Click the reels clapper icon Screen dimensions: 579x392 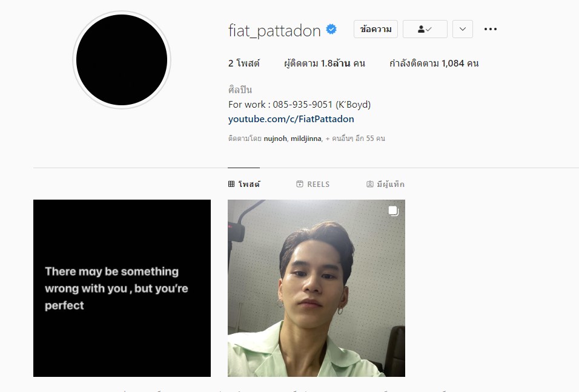tap(300, 184)
